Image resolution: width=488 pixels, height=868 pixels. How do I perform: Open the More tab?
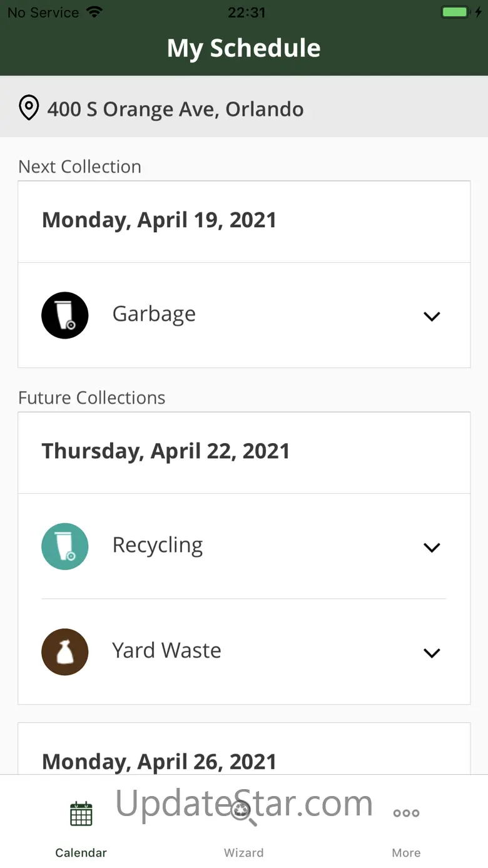point(406,852)
